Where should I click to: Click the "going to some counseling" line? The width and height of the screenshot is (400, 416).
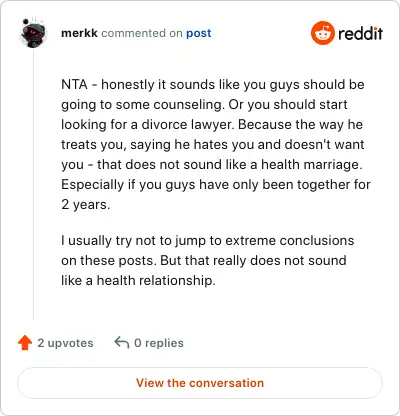pos(204,105)
